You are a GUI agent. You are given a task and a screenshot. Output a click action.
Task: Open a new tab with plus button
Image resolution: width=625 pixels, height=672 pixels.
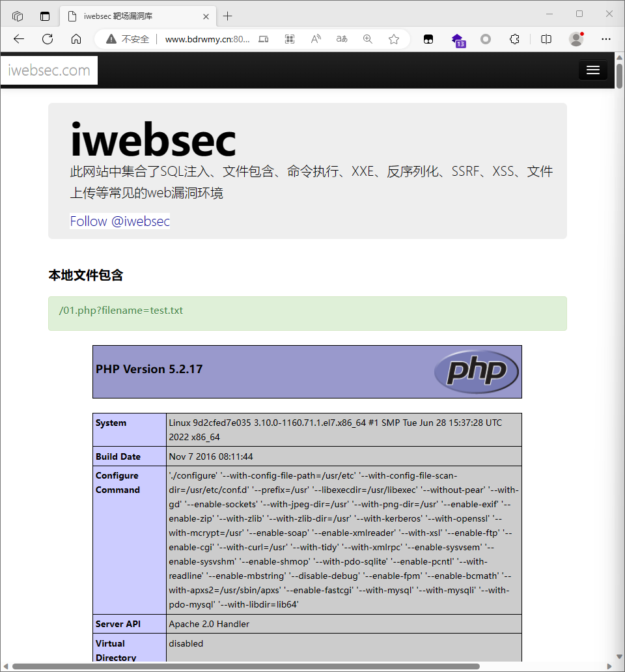click(227, 16)
